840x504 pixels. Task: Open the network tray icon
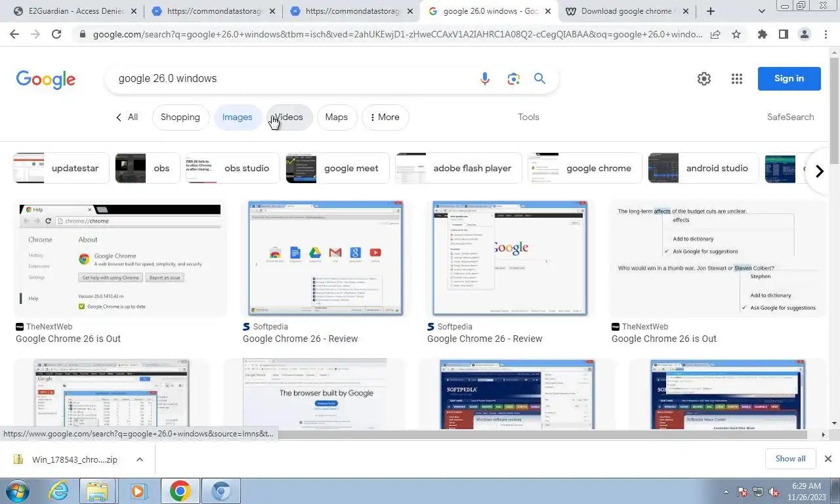point(758,492)
